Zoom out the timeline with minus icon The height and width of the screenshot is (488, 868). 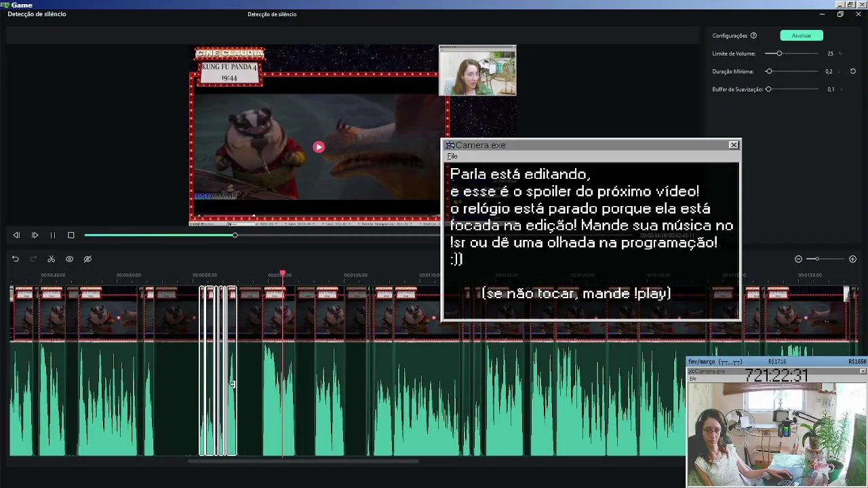point(798,259)
